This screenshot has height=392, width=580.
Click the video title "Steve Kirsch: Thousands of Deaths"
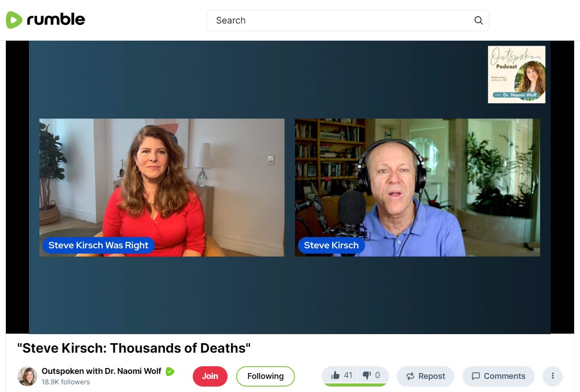[x=134, y=348]
